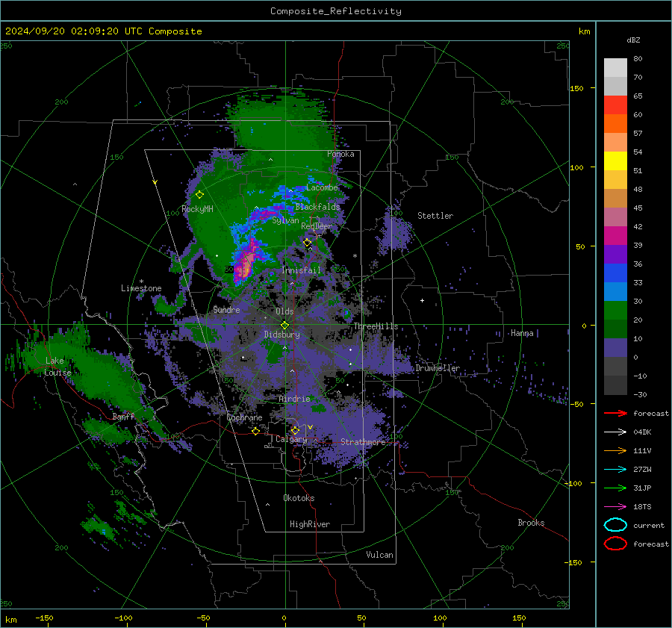Click the yellow diamond marker near RockyMH

(199, 195)
